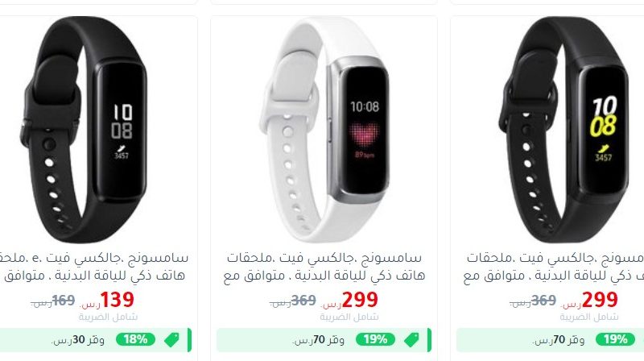The image size is (644, 361).
Task: Select the 19% badge under the yellow-clock band
Action: [x=615, y=339]
